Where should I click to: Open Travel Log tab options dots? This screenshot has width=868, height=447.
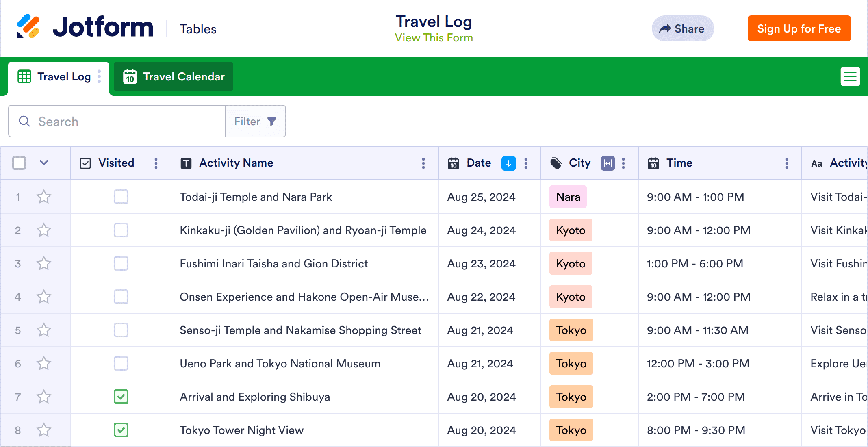(x=99, y=76)
